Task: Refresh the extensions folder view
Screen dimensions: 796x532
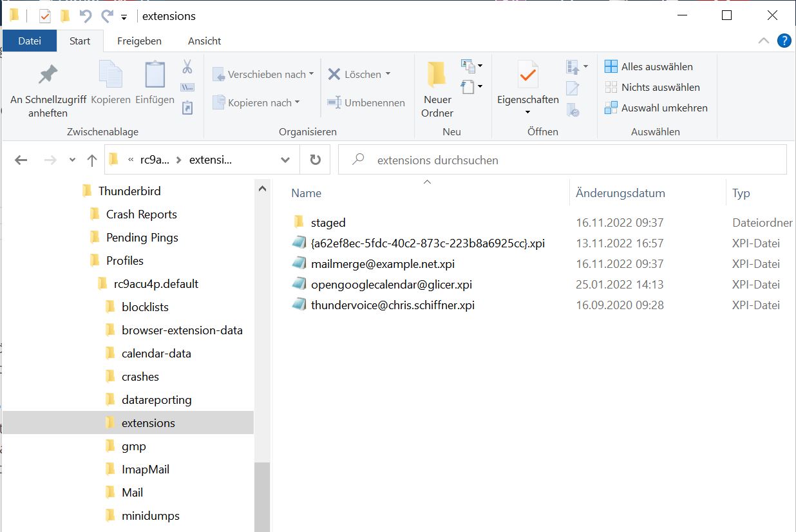Action: click(x=315, y=160)
